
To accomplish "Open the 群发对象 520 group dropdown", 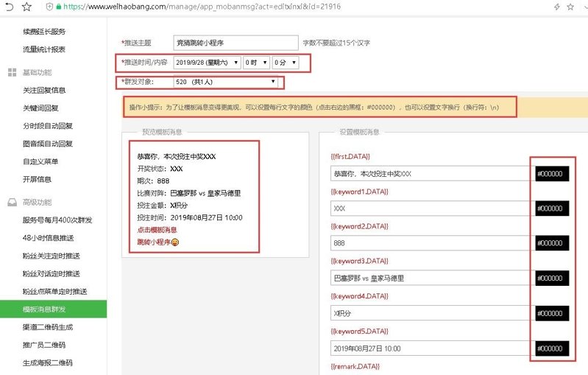I will 226,82.
